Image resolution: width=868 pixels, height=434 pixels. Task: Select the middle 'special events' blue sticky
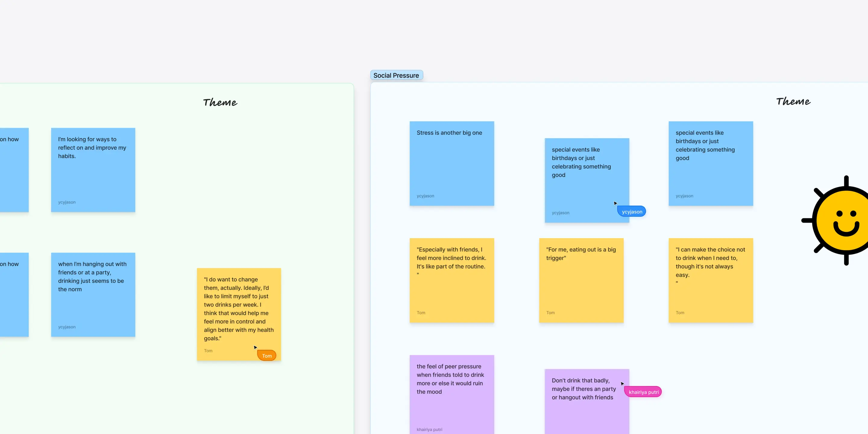tap(586, 180)
